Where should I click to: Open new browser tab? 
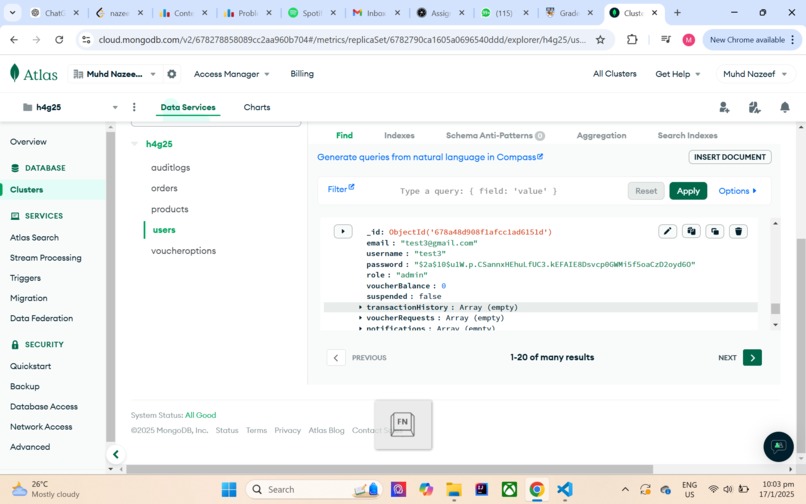pos(677,13)
